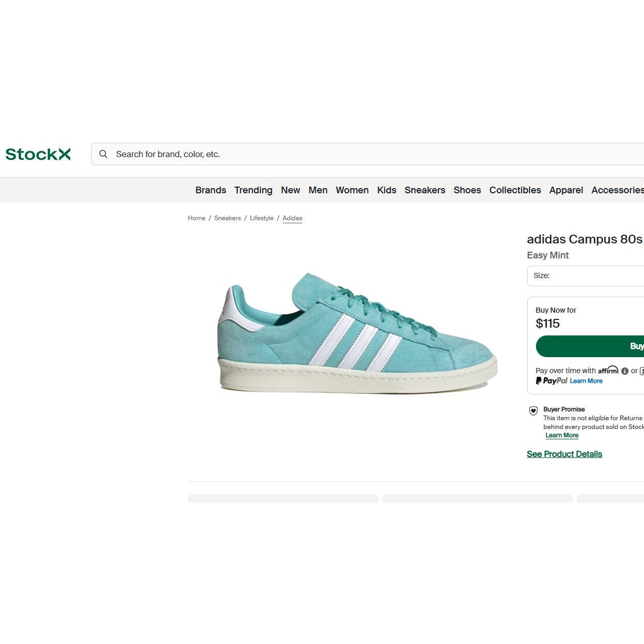Click the StockX logo

click(x=38, y=154)
